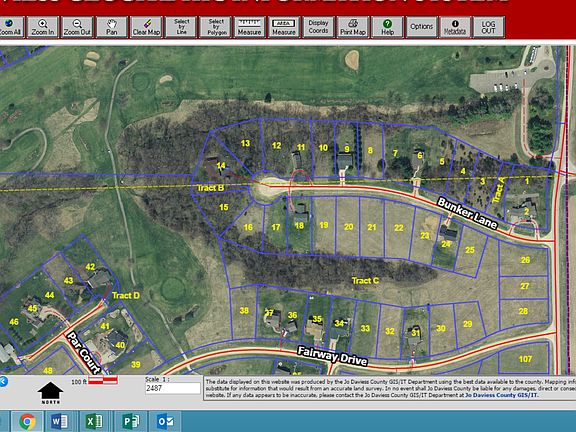Click the Zoom All globe tool

click(11, 27)
